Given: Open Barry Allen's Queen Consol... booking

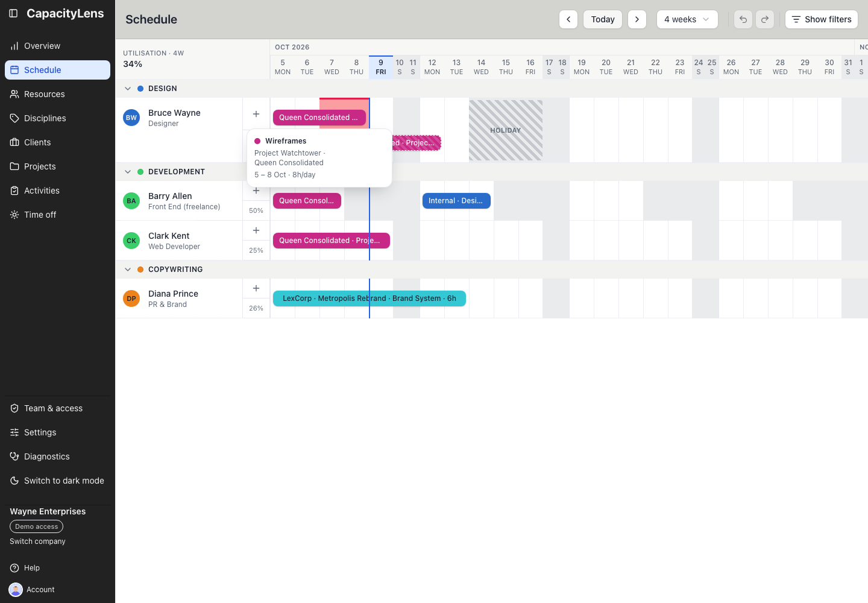Looking at the screenshot, I should click(x=307, y=201).
